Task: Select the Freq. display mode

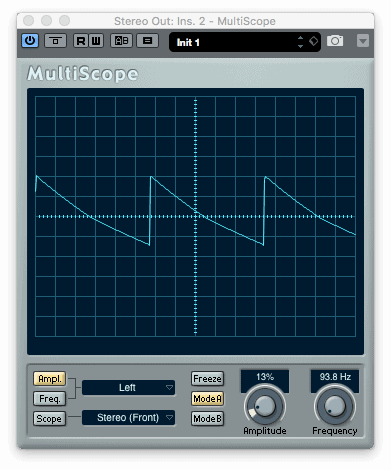Action: [50, 399]
